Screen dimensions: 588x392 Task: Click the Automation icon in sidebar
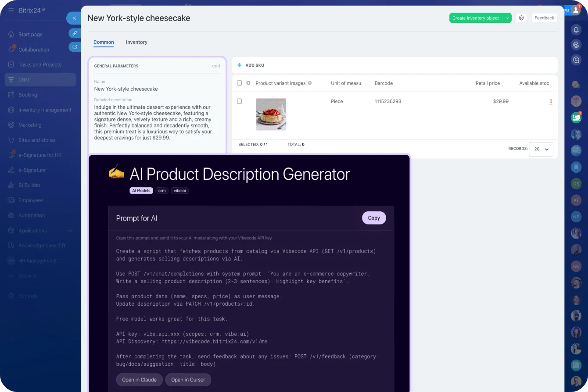click(11, 215)
